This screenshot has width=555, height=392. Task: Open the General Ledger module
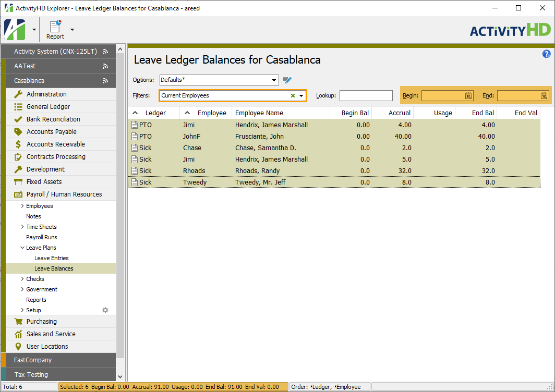click(x=48, y=107)
